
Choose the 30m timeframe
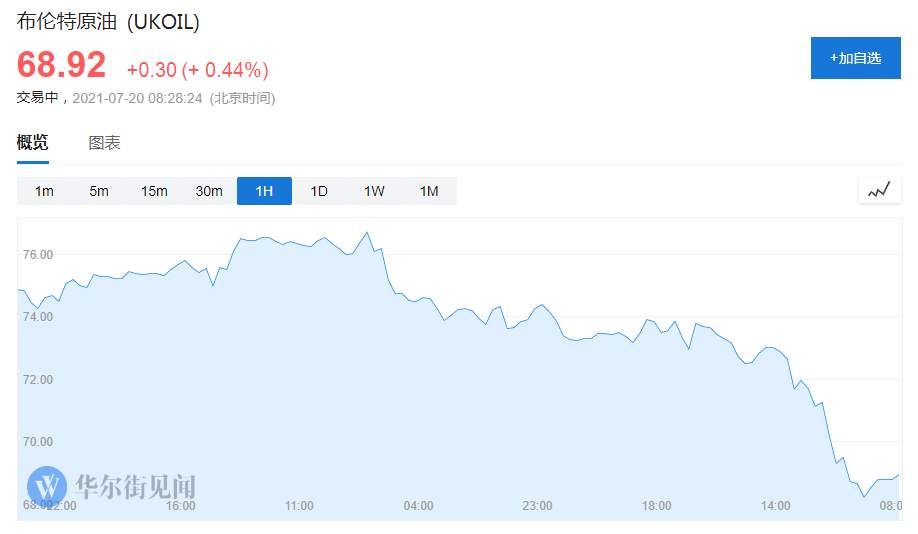point(209,191)
